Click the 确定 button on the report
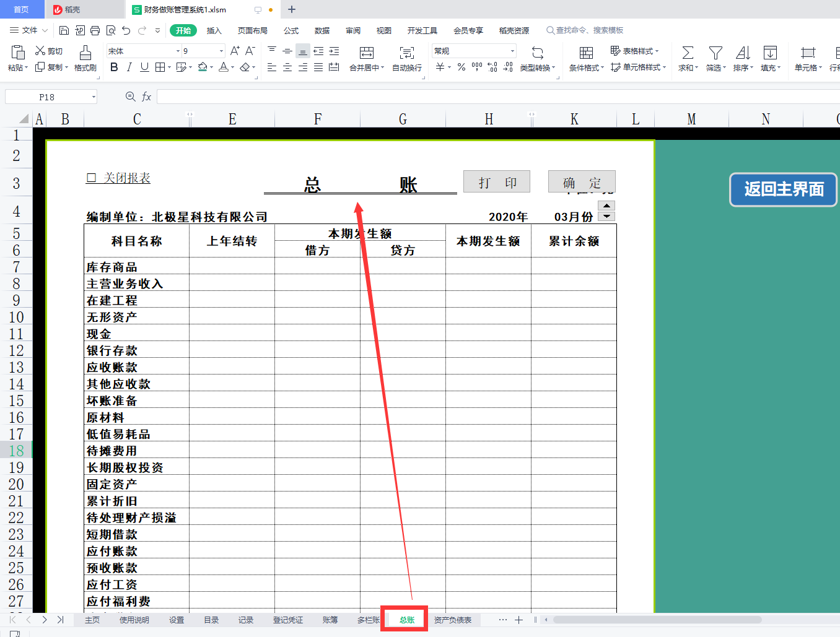Screen dimensions: 840x637 (x=582, y=182)
